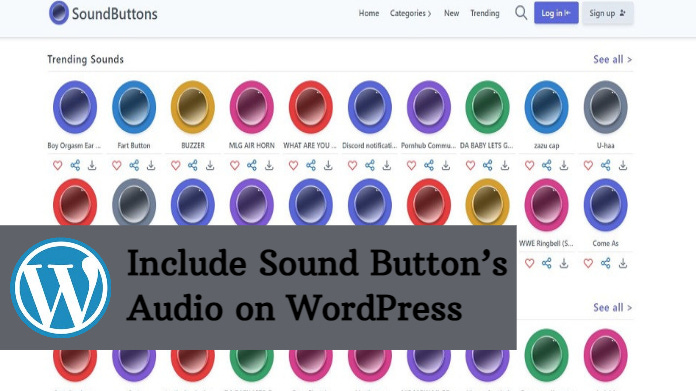Share the DA BABY LETS G... sound
696x391 pixels.
click(487, 166)
